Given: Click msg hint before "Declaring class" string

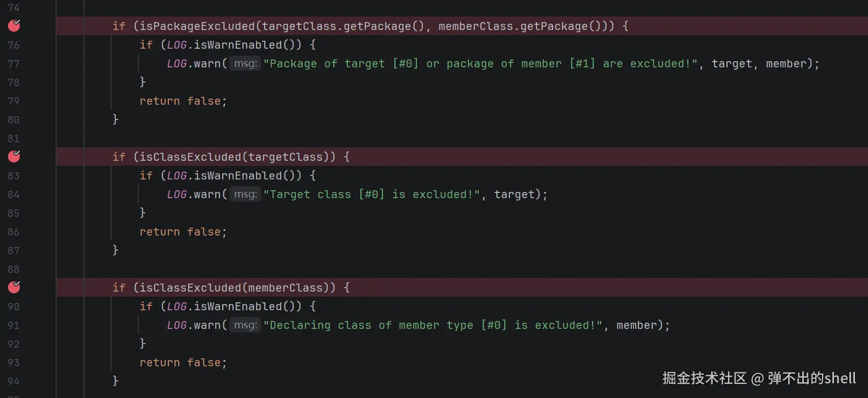Looking at the screenshot, I should pos(245,325).
